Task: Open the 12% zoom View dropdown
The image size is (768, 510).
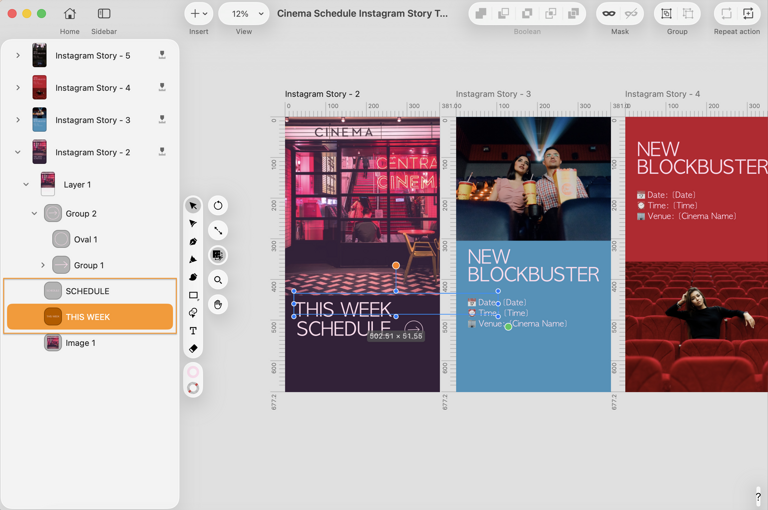Action: pyautogui.click(x=243, y=14)
